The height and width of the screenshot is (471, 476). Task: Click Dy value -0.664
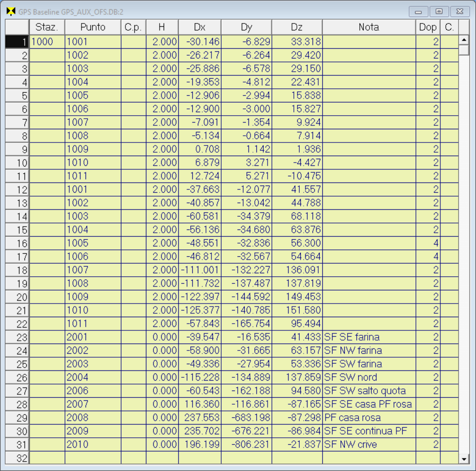pyautogui.click(x=247, y=136)
